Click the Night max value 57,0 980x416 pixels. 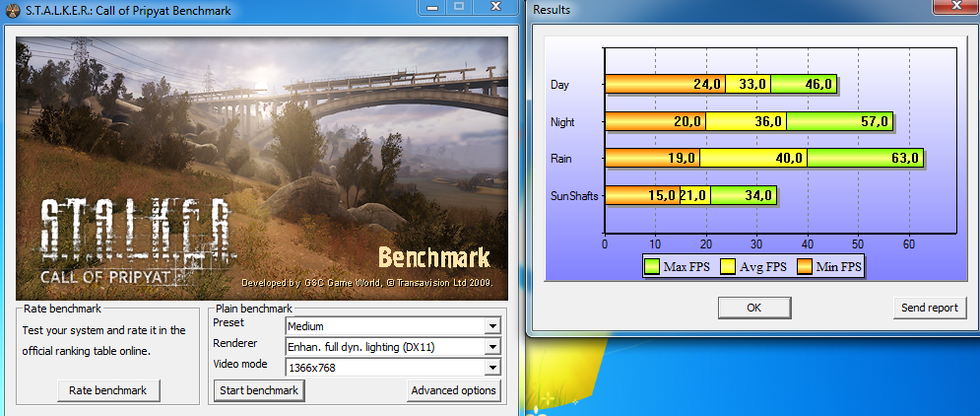point(875,122)
